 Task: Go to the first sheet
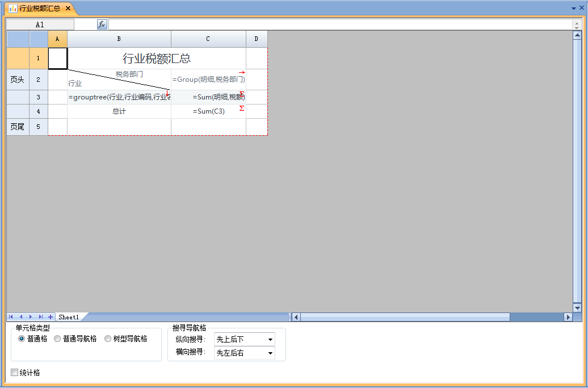point(11,317)
